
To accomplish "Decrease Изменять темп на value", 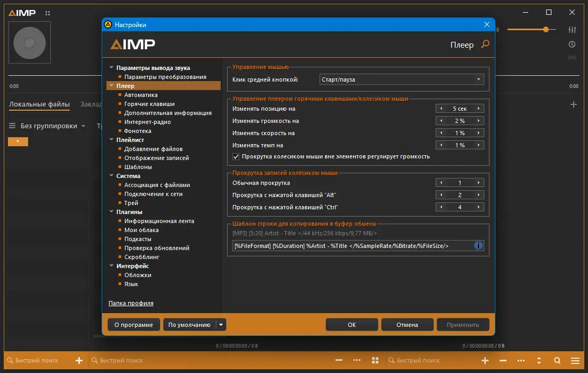I will [x=441, y=145].
